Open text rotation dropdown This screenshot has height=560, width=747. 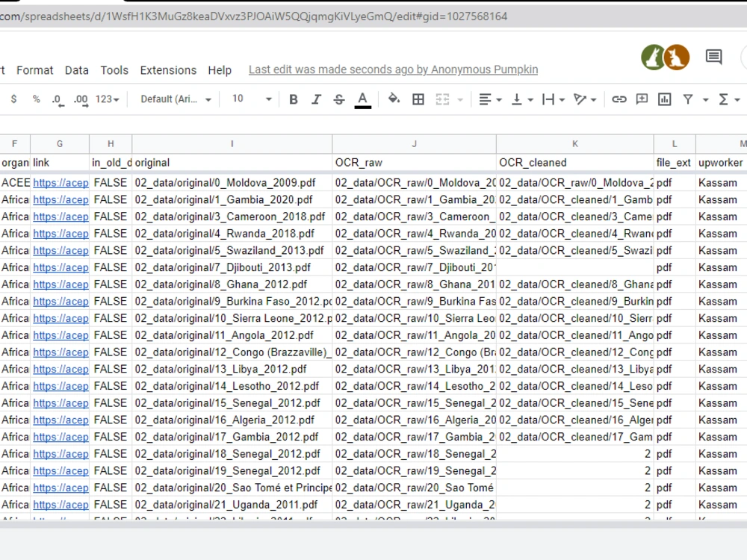pos(585,99)
